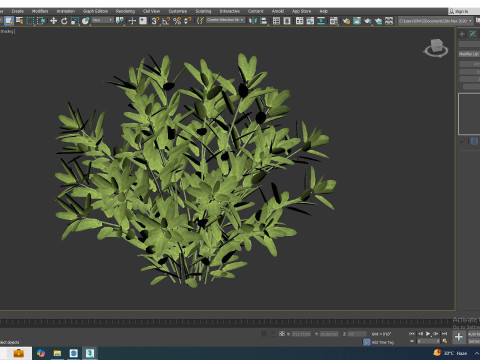Open the Curve Editor

(x=310, y=21)
